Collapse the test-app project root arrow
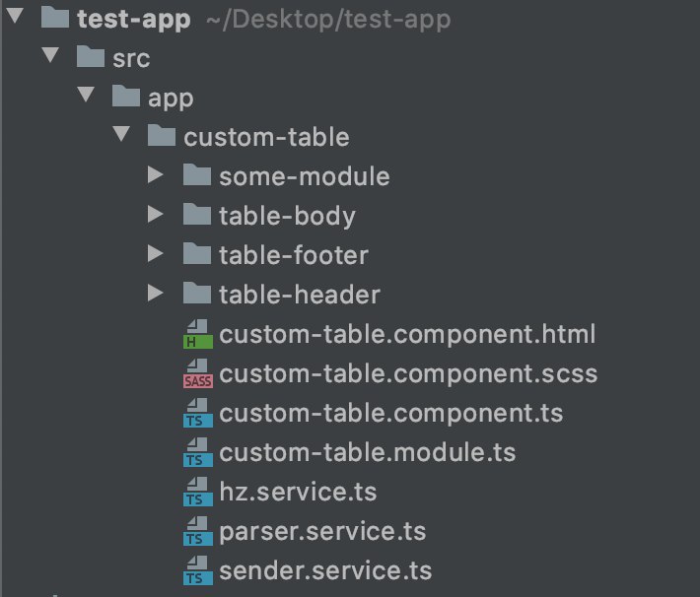This screenshot has width=700, height=597. click(x=15, y=16)
